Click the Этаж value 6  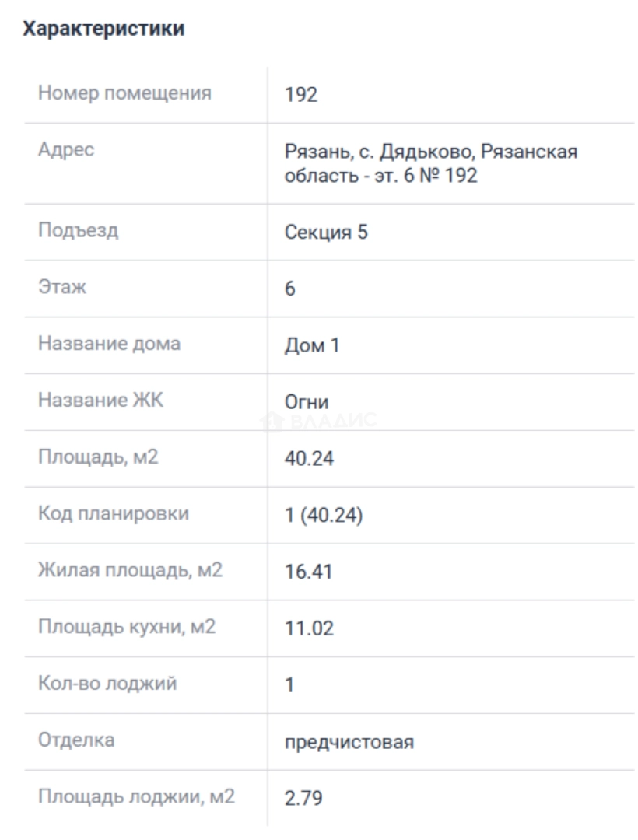(x=289, y=289)
